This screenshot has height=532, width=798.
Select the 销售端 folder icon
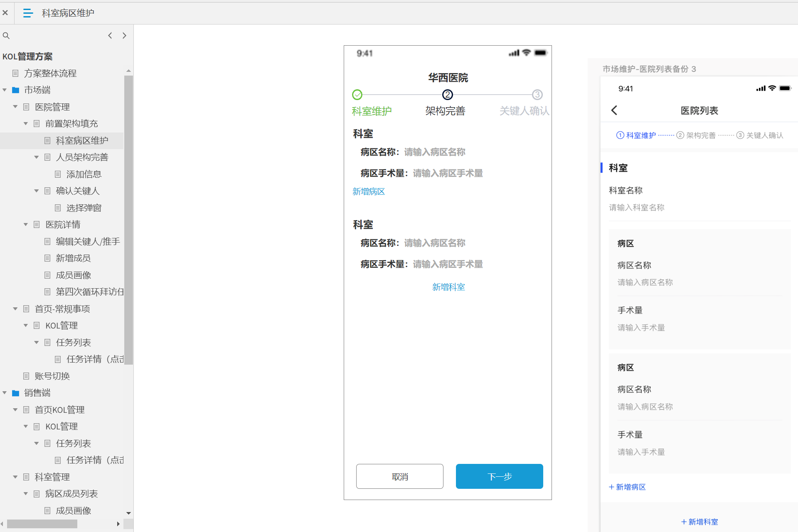16,393
